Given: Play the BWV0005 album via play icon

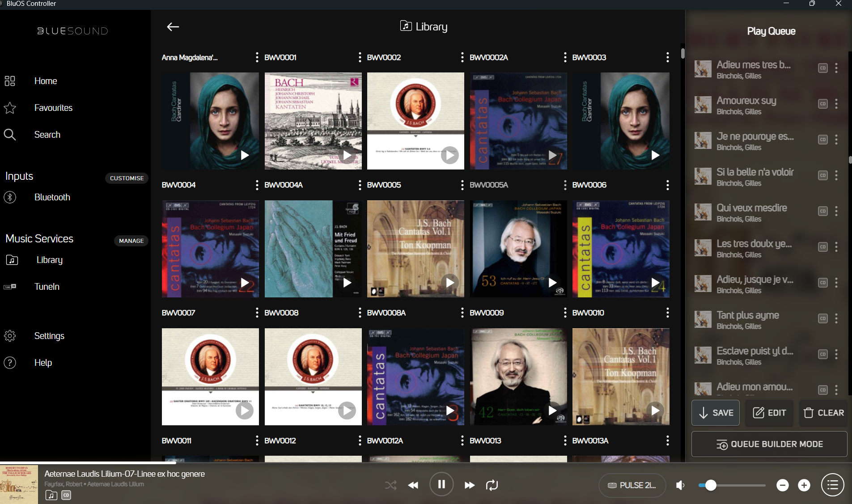Looking at the screenshot, I should [x=449, y=283].
